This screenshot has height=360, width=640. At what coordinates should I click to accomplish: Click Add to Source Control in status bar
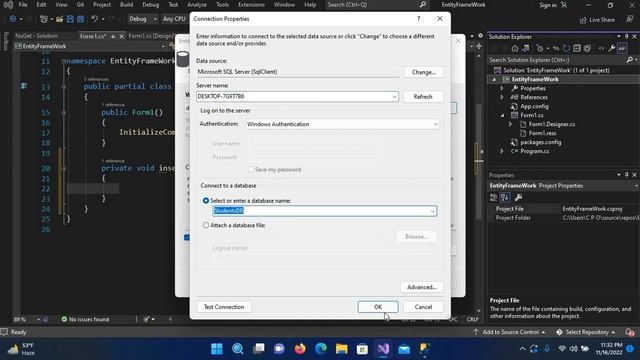pos(510,332)
